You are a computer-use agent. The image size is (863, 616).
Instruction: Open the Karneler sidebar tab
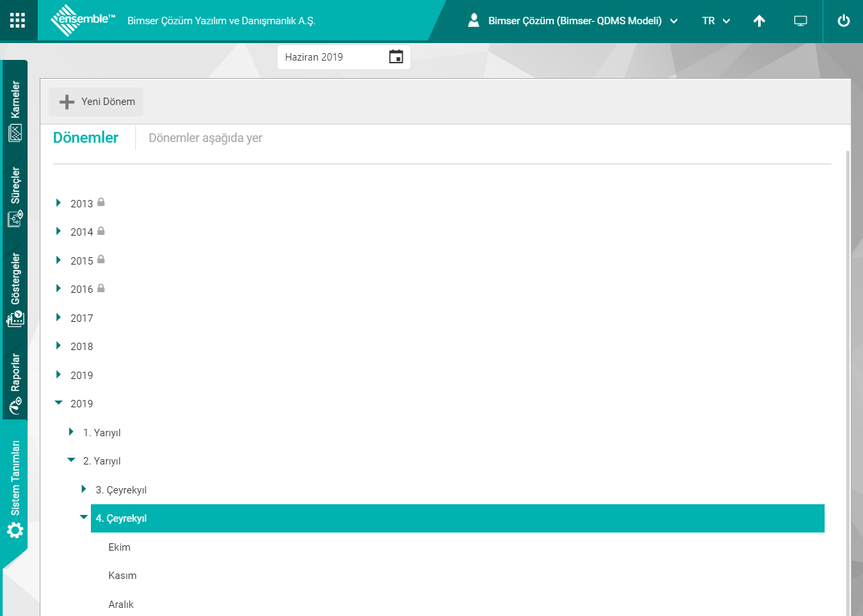(x=15, y=111)
